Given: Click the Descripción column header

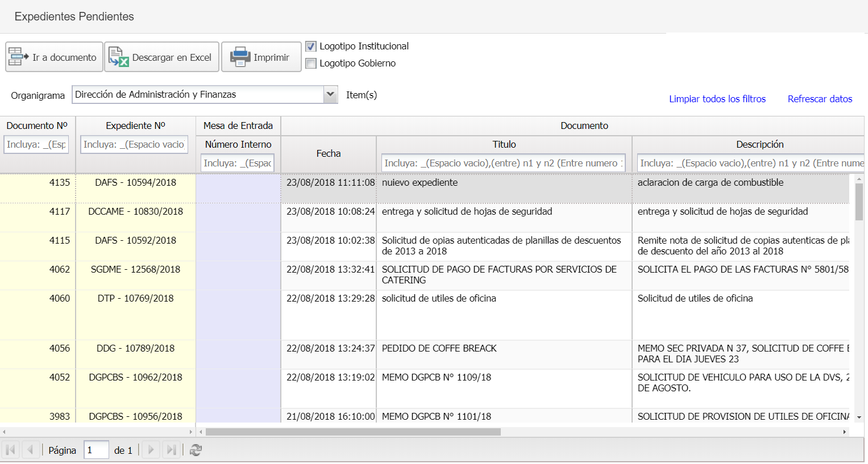Looking at the screenshot, I should click(760, 144).
